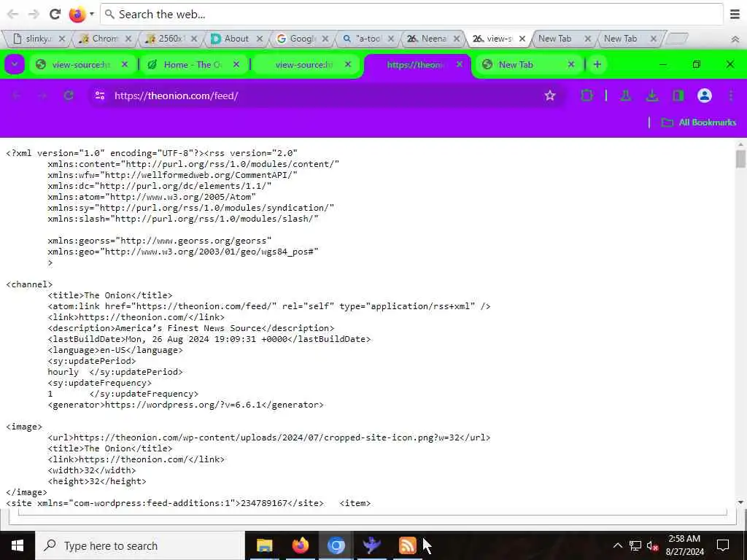The image size is (747, 560).
Task: Focus the 'Search the web...' field
Action: pos(411,15)
